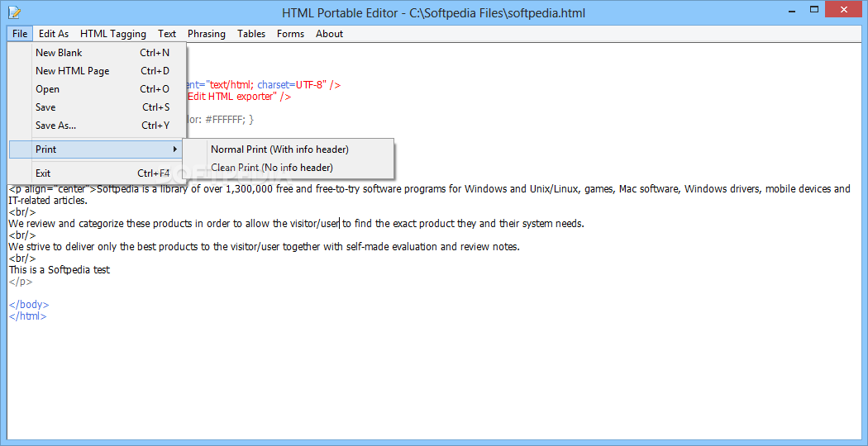Screen dimensions: 868x446
Task: Expand the Print submenu arrow
Action: pyautogui.click(x=175, y=149)
